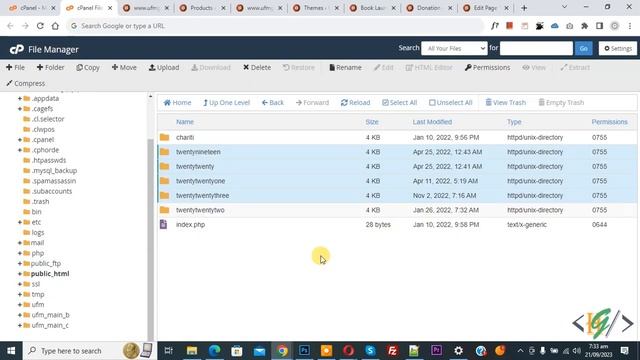The height and width of the screenshot is (360, 640).
Task: Open Permissions for selected items
Action: [x=487, y=67]
